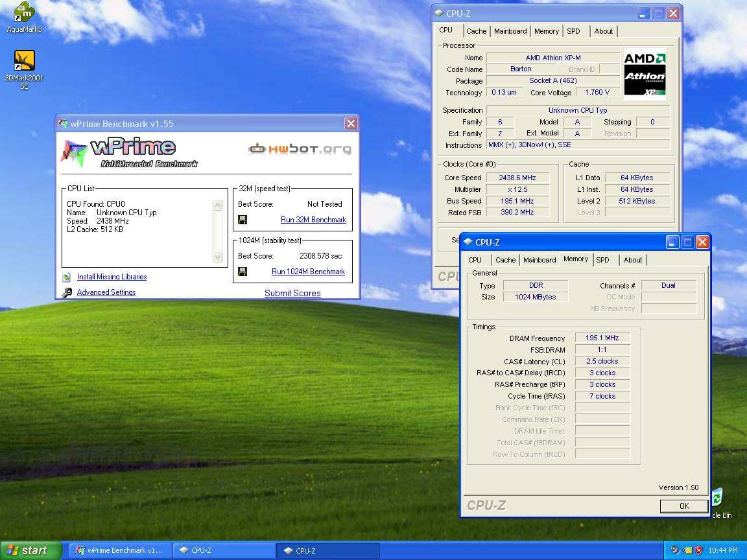Minimize the back CPU-Z CPU window
This screenshot has height=560, width=747.
pos(643,14)
